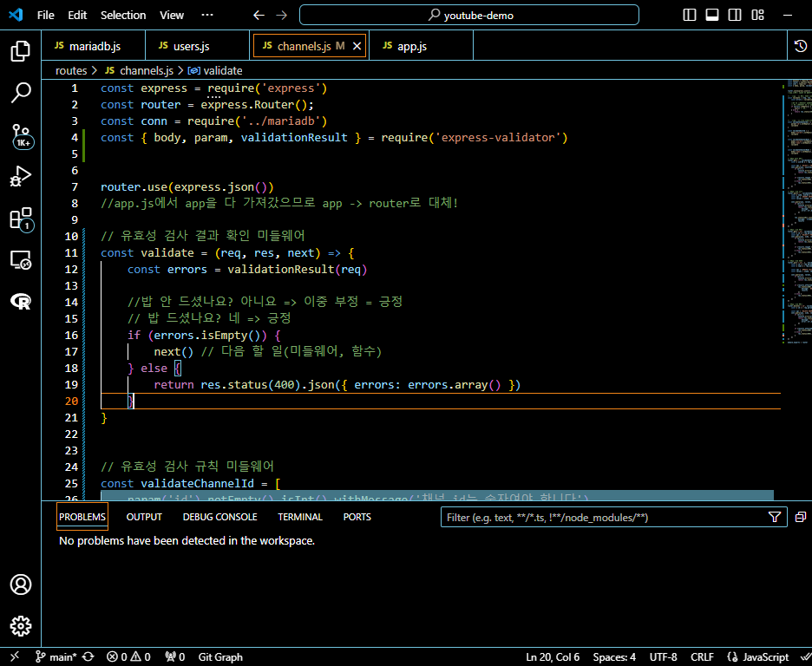Open the R extension view icon
The image size is (812, 666).
(x=21, y=301)
